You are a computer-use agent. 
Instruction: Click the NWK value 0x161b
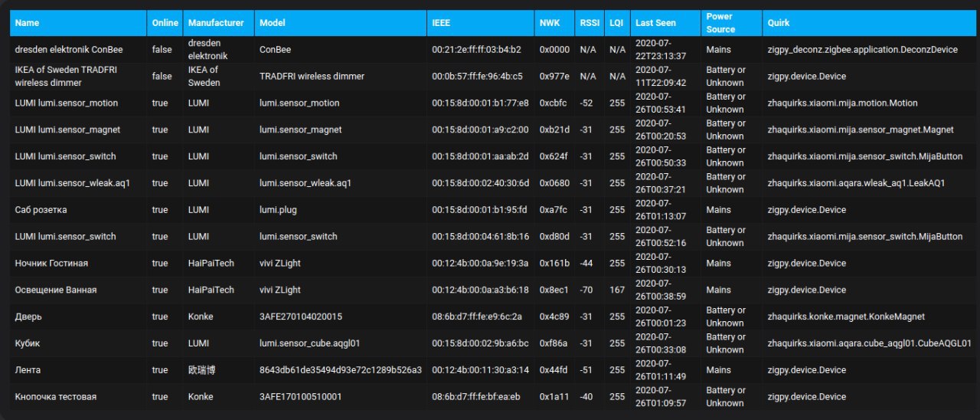click(554, 264)
